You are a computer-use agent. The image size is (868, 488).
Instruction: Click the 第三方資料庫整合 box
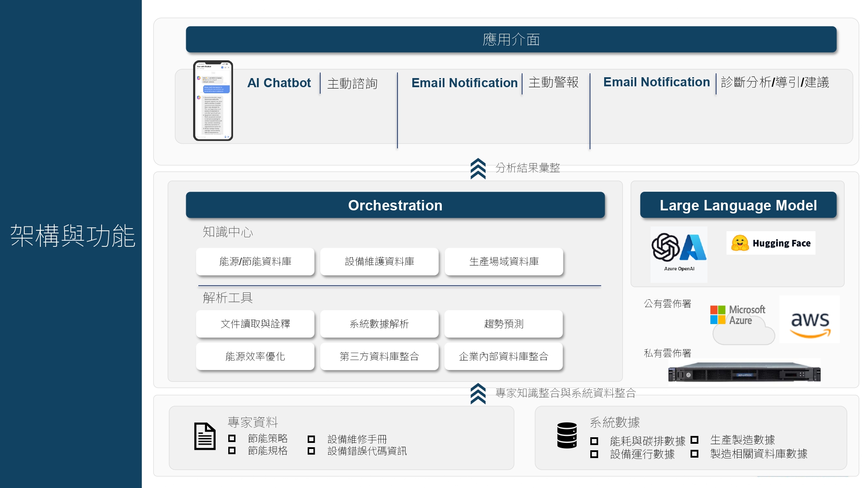(379, 357)
